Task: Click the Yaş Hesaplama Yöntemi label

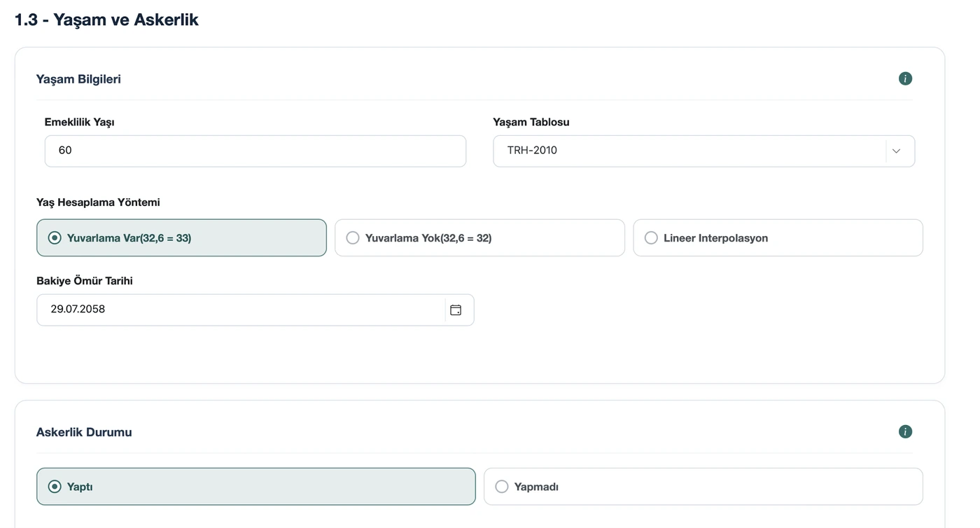Action: pos(98,202)
